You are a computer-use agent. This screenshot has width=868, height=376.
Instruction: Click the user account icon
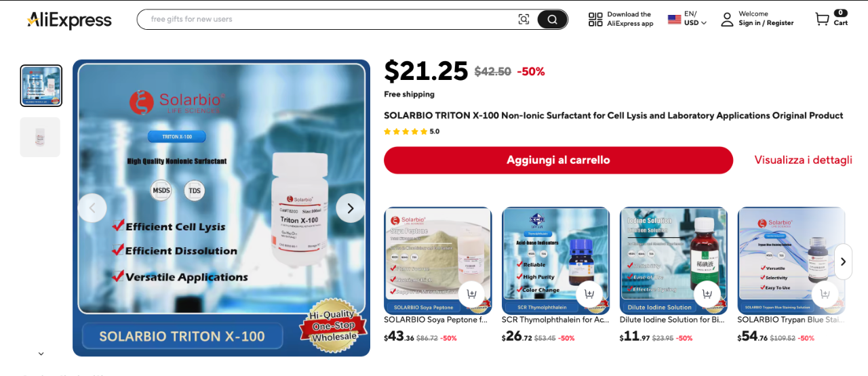(x=727, y=20)
